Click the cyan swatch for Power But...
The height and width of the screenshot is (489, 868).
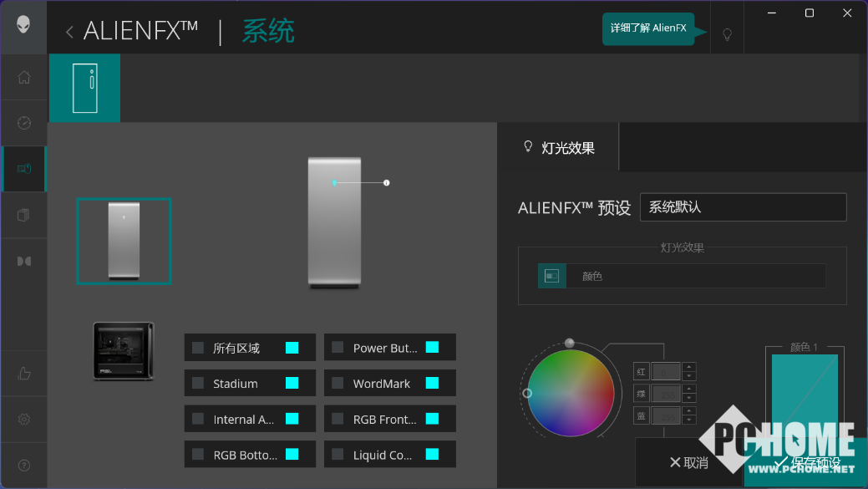tap(433, 348)
